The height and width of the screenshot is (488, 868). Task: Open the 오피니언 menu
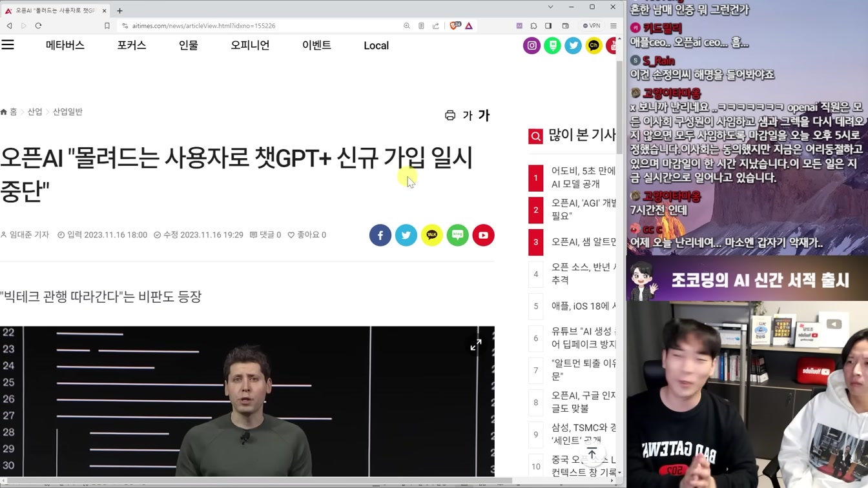click(x=250, y=45)
